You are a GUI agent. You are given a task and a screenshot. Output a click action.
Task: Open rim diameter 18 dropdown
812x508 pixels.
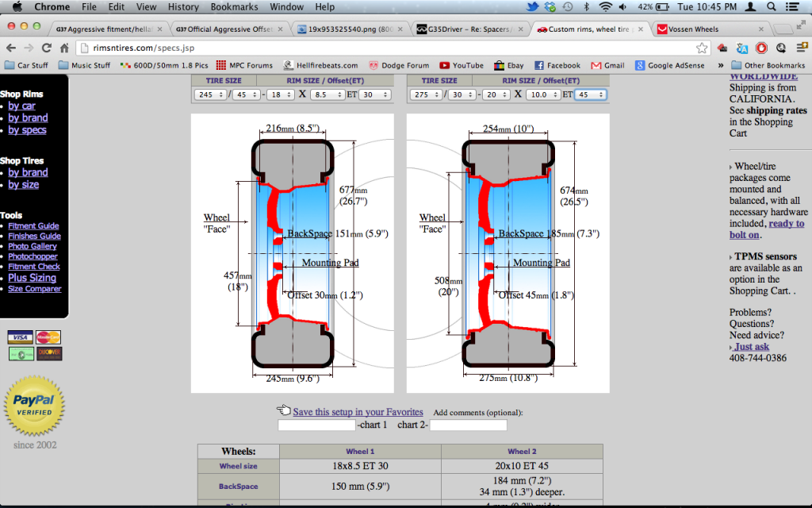pyautogui.click(x=281, y=94)
